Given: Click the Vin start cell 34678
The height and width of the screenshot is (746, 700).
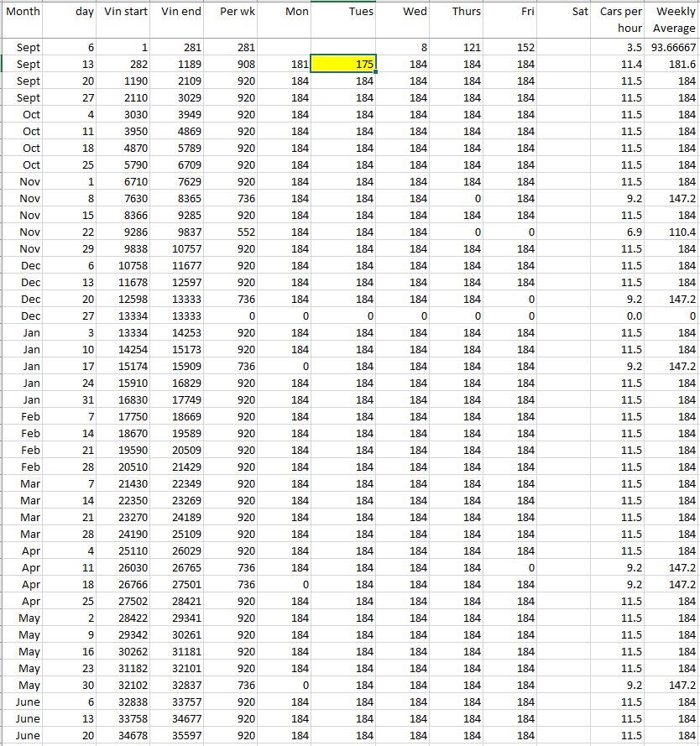Looking at the screenshot, I should tap(125, 735).
